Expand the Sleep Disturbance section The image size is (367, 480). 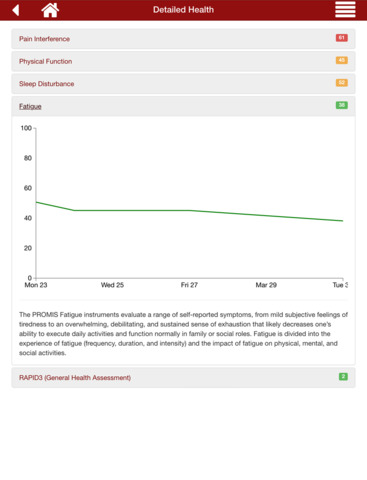tap(183, 84)
